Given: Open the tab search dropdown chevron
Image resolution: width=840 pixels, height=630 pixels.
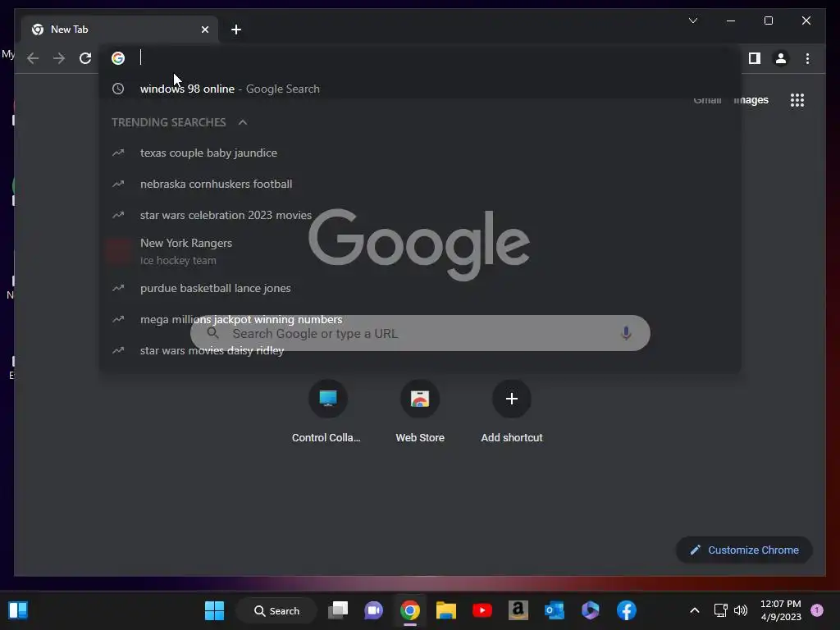Looking at the screenshot, I should point(693,21).
